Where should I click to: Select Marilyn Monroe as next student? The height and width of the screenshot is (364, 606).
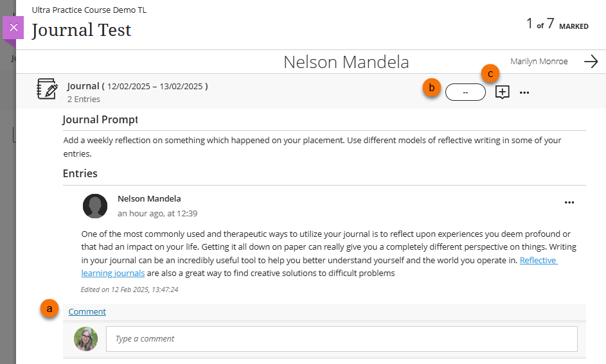(x=539, y=62)
